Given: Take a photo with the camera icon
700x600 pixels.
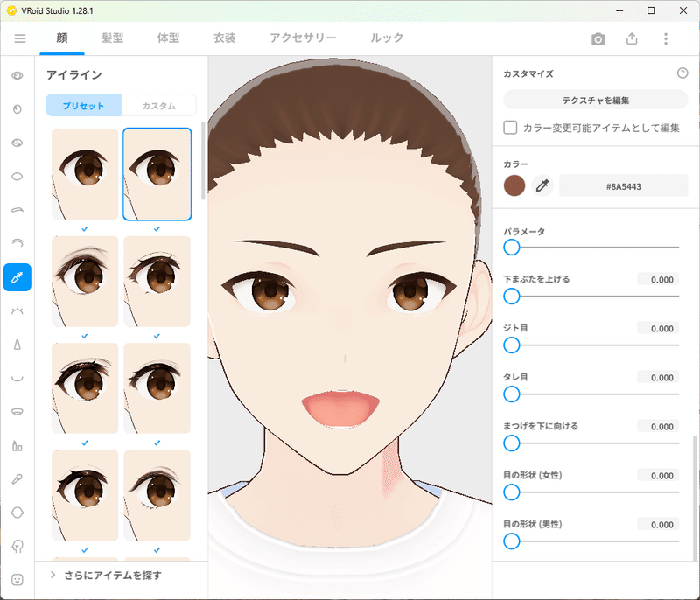Looking at the screenshot, I should [x=598, y=38].
